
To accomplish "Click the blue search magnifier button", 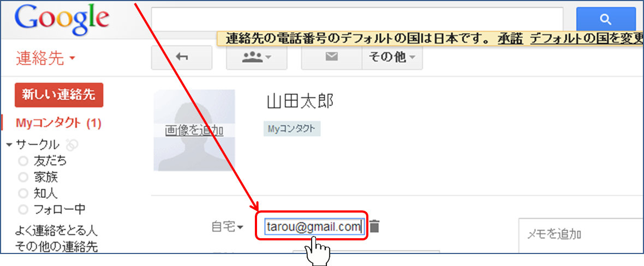I will (x=605, y=21).
